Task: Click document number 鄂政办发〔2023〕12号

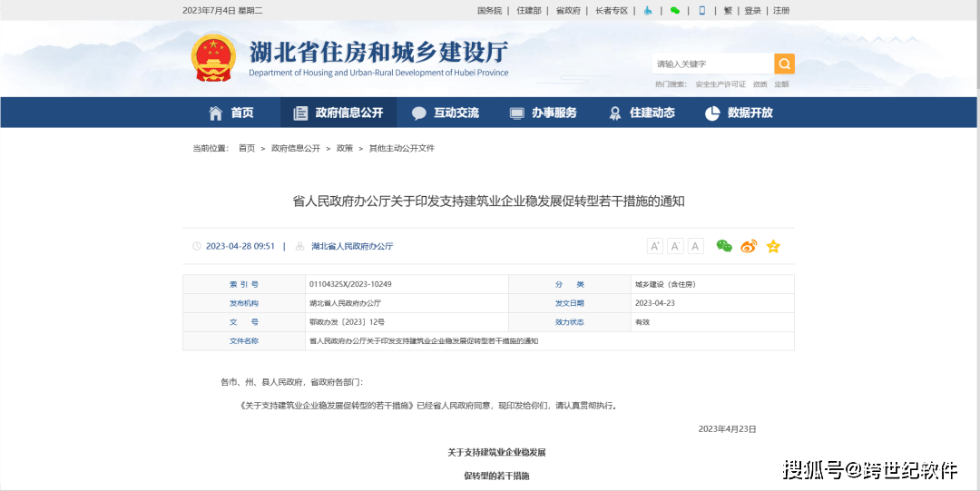Action: pos(347,322)
